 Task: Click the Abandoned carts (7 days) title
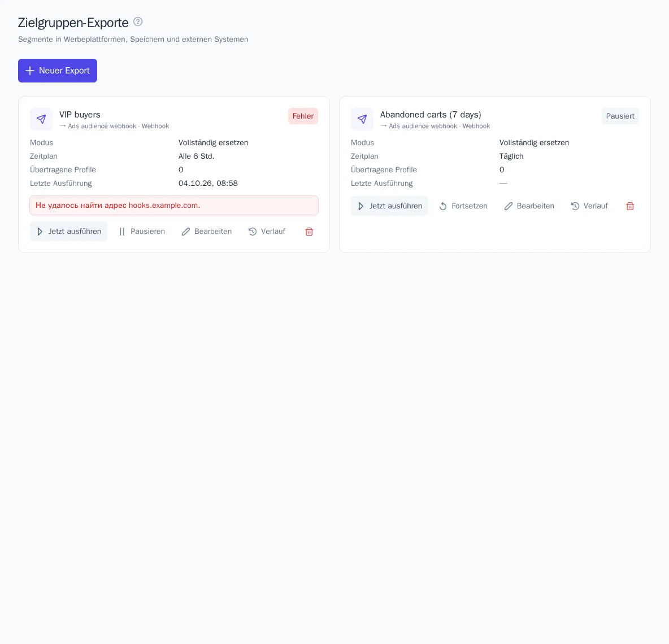(x=431, y=114)
